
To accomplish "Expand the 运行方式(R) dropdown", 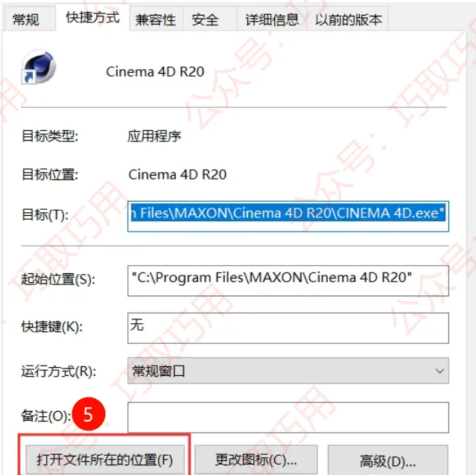I will [288, 371].
